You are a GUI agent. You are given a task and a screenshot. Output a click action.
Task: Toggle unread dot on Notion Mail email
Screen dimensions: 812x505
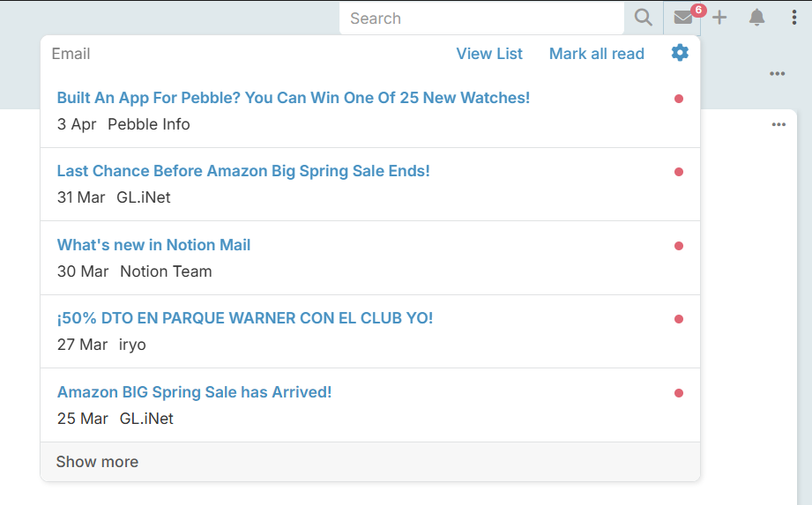pos(679,246)
